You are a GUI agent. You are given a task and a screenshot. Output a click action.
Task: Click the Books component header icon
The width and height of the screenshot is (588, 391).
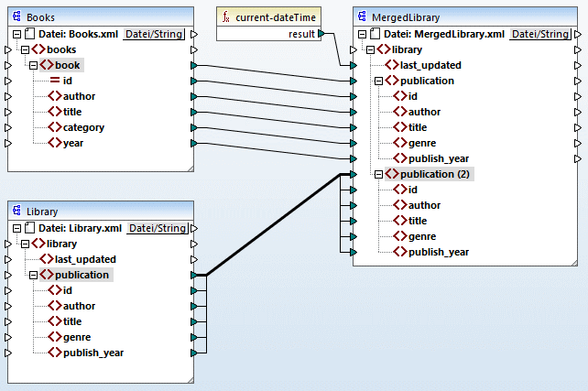point(17,17)
